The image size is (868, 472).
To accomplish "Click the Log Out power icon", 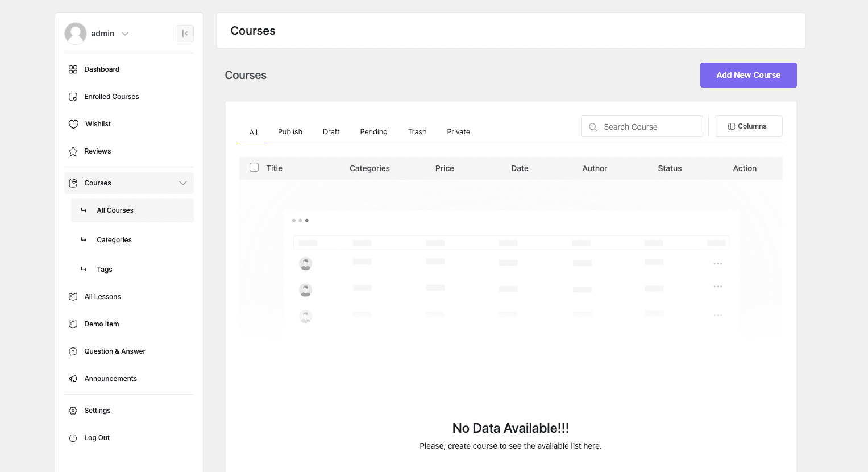I will (73, 438).
